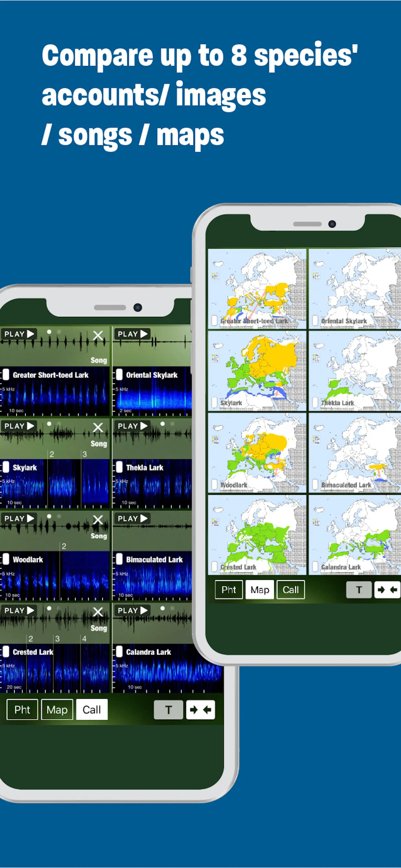
Task: Play the Woodlark song
Action: [19, 518]
